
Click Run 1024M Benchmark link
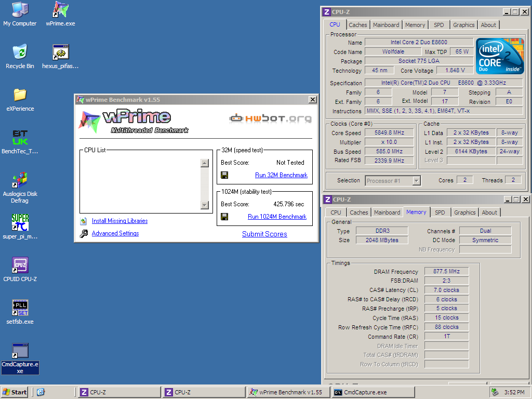277,217
